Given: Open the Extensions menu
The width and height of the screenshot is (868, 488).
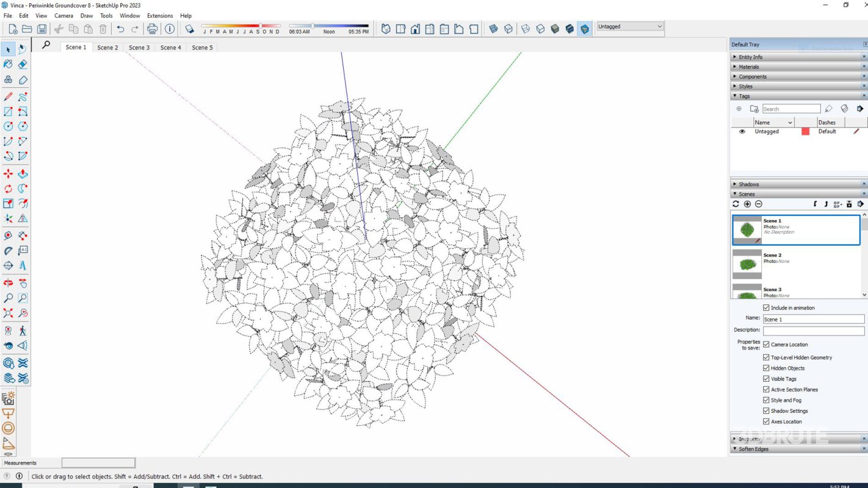Looking at the screenshot, I should click(159, 16).
